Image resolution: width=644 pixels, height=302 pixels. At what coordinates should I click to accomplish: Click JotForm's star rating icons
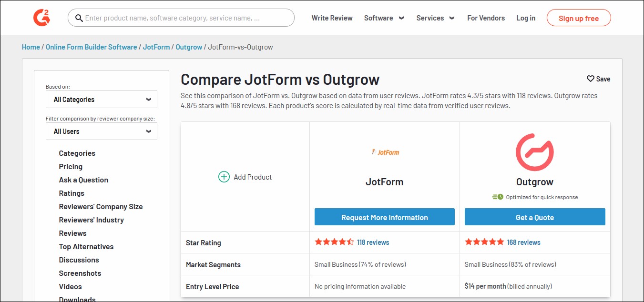pyautogui.click(x=334, y=242)
